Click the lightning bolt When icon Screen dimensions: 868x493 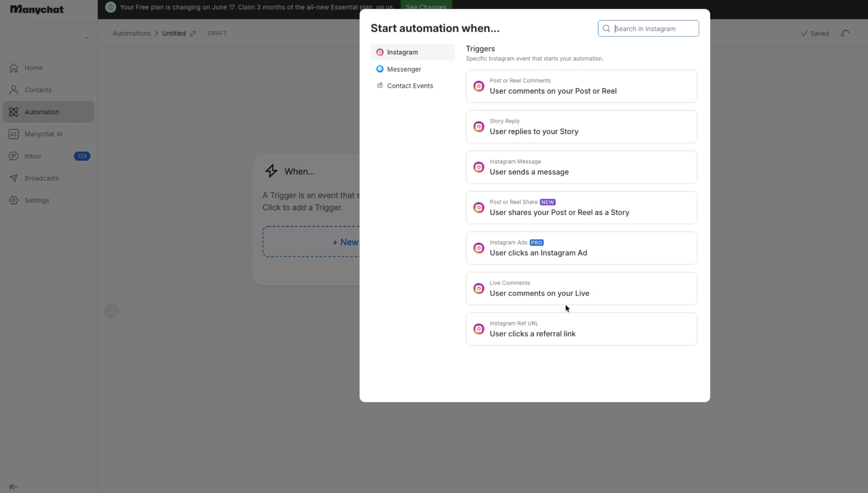point(271,171)
